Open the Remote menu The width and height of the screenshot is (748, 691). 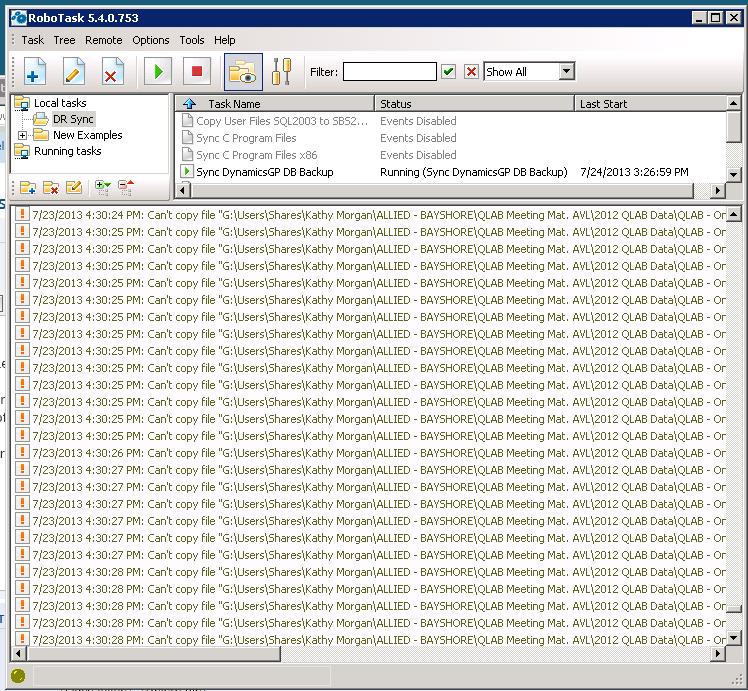(104, 40)
